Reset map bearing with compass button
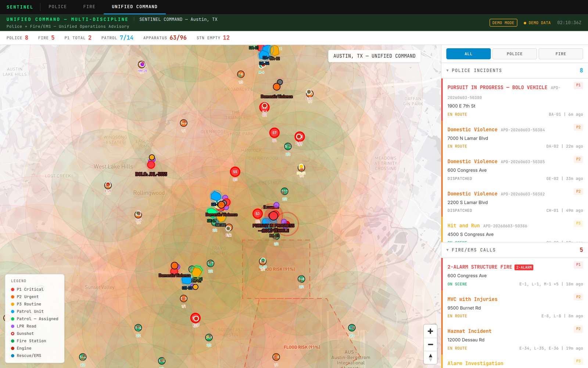Viewport: 588px width, 368px height. pyautogui.click(x=430, y=357)
